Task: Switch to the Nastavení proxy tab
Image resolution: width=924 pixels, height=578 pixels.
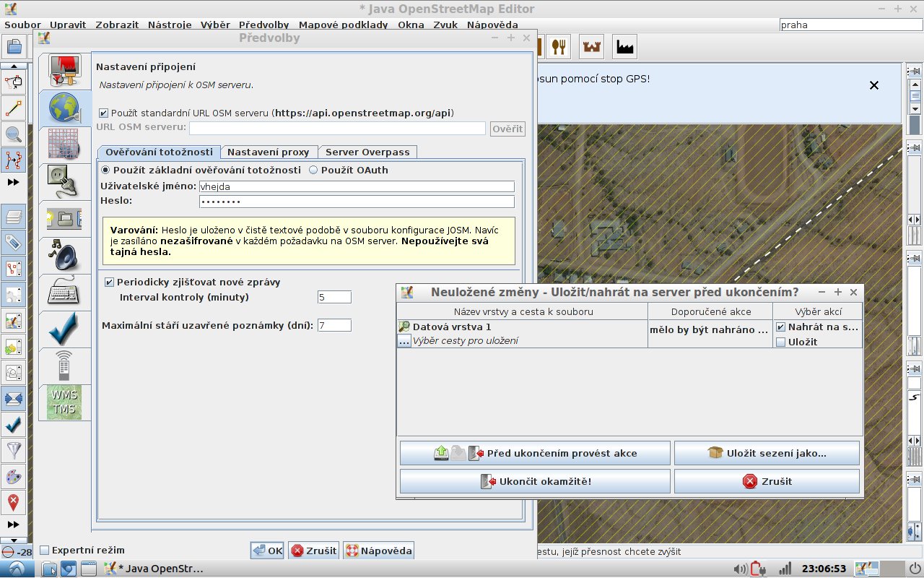Action: click(268, 152)
